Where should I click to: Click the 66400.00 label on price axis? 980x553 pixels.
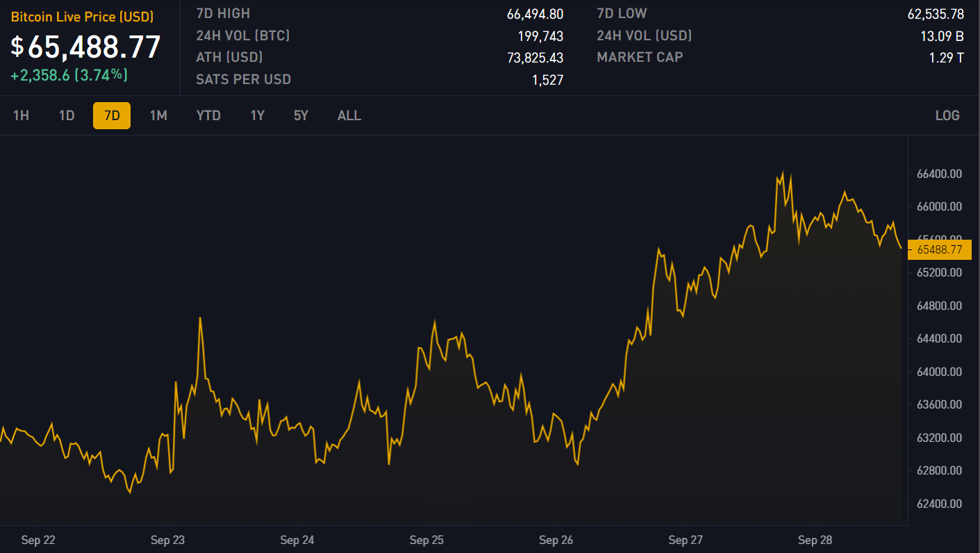tap(939, 174)
